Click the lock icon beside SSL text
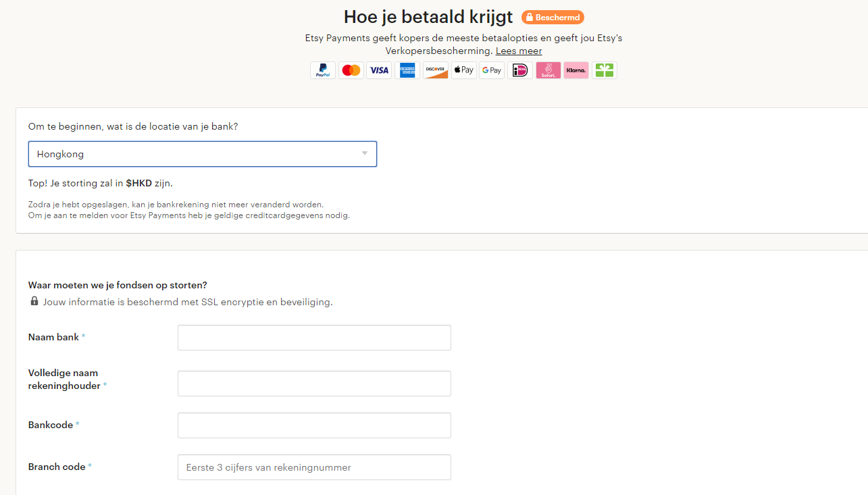Viewport: 868px width, 495px height. point(34,301)
